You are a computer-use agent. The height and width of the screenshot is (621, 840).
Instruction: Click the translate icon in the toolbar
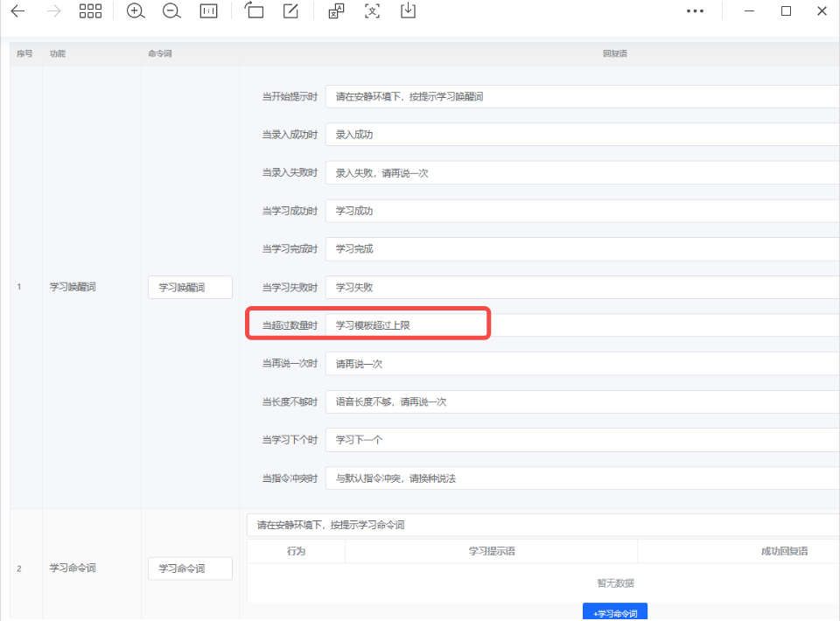pyautogui.click(x=335, y=11)
